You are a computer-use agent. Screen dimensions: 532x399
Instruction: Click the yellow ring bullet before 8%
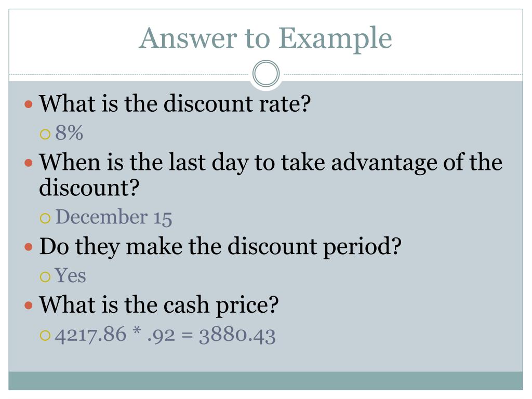[x=45, y=134]
